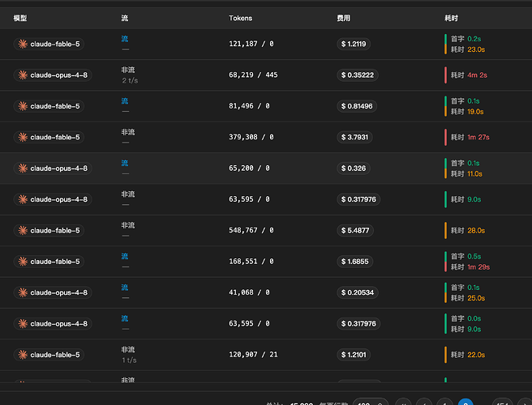Click the 模型 column header
532x405 pixels.
click(x=20, y=18)
